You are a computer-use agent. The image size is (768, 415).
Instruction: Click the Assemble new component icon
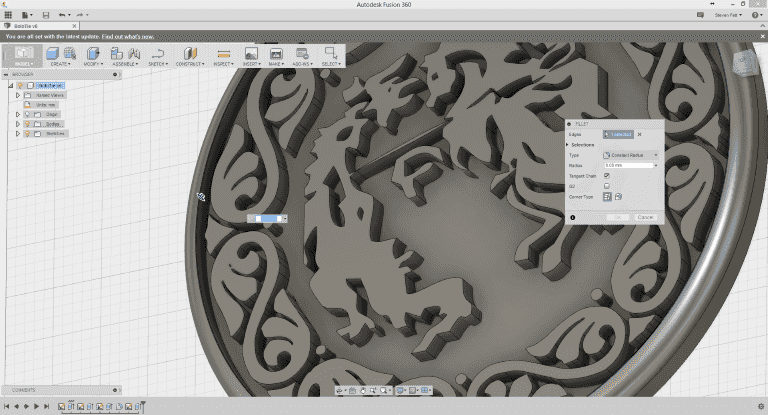(116, 53)
